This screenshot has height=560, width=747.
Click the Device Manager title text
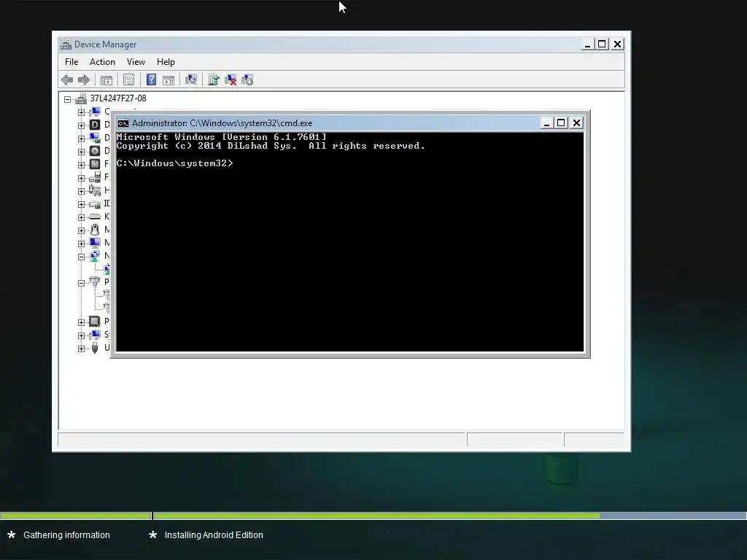[x=105, y=44]
